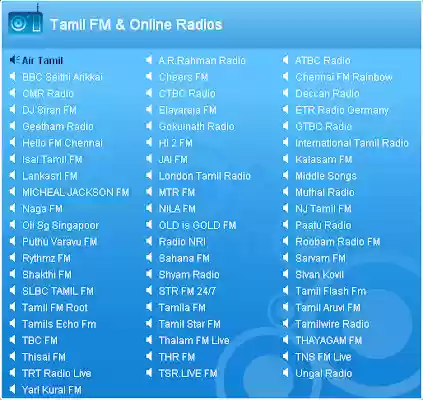This screenshot has width=423, height=400.
Task: Click speaker icon beside CTBC Radio
Action: [149, 93]
